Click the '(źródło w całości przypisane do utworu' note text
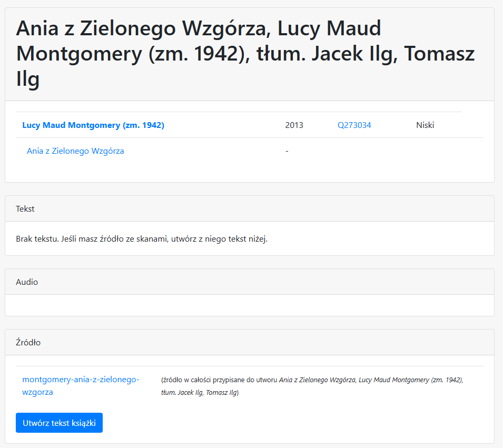 click(220, 380)
